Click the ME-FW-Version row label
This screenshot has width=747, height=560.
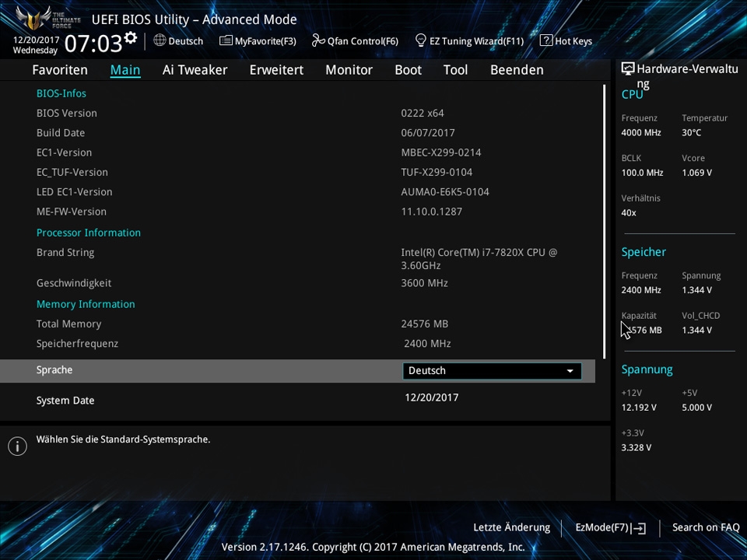(72, 212)
